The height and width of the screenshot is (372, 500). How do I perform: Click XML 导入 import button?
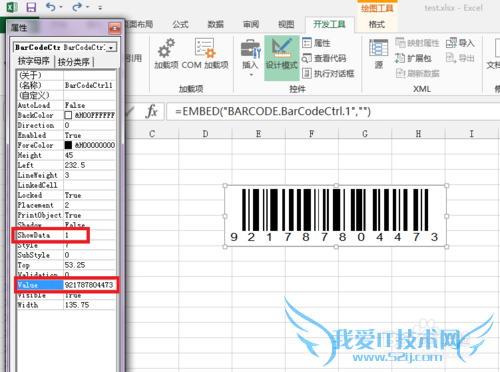pyautogui.click(x=460, y=43)
